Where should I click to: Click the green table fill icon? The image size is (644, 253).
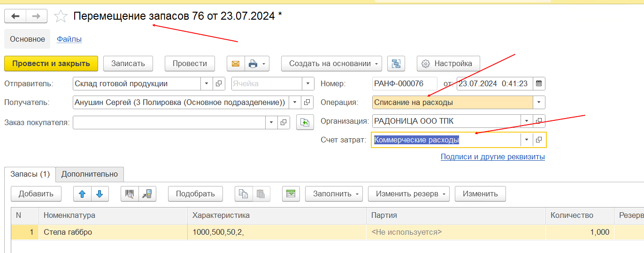tap(291, 193)
